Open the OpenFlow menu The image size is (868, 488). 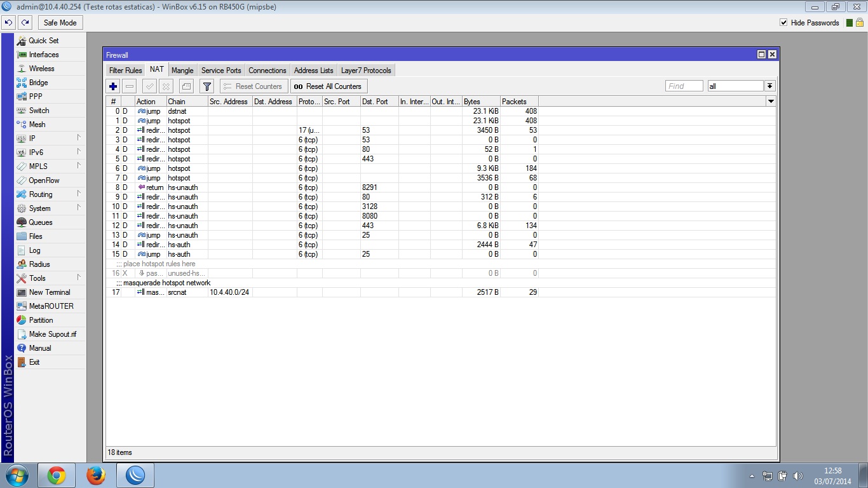[x=50, y=180]
